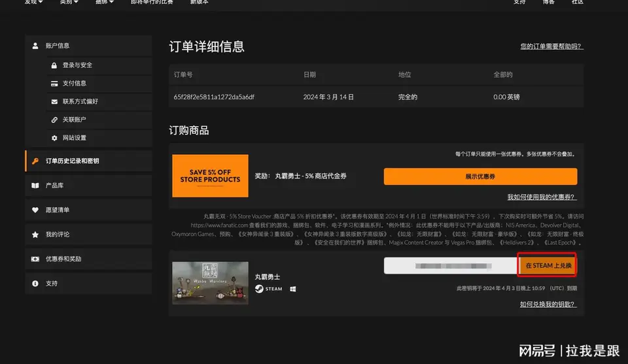Screen dimensions: 628x364
Task: Open 即将举行的比赛 in top navigation
Action: click(x=152, y=2)
